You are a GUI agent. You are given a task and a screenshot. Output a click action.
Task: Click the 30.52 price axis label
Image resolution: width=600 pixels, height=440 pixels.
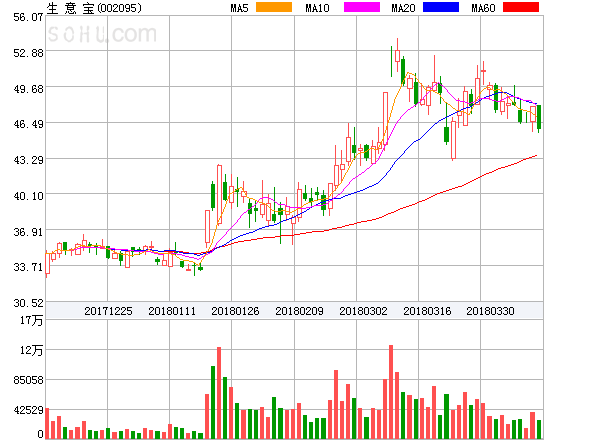tap(28, 303)
